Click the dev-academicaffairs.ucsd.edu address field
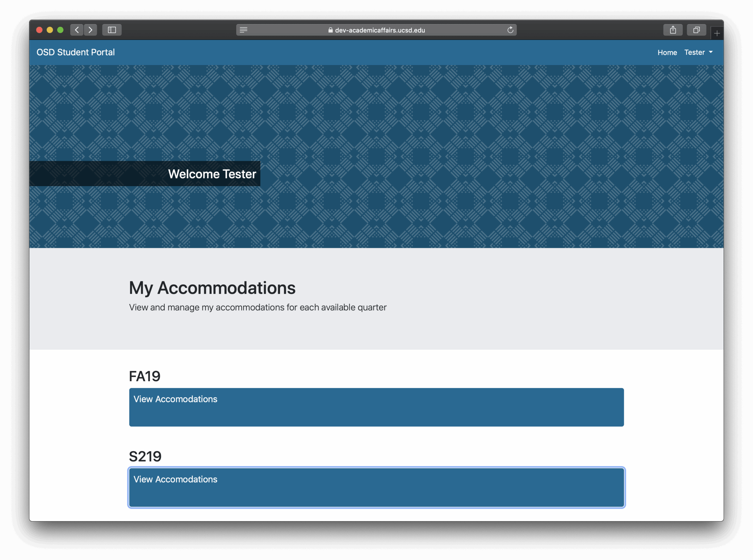The height and width of the screenshot is (560, 753). click(379, 30)
